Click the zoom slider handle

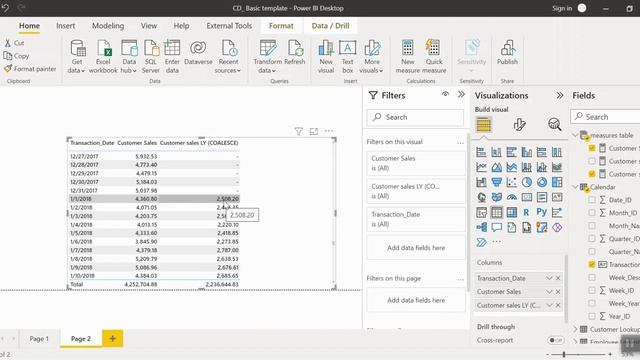[564, 355]
